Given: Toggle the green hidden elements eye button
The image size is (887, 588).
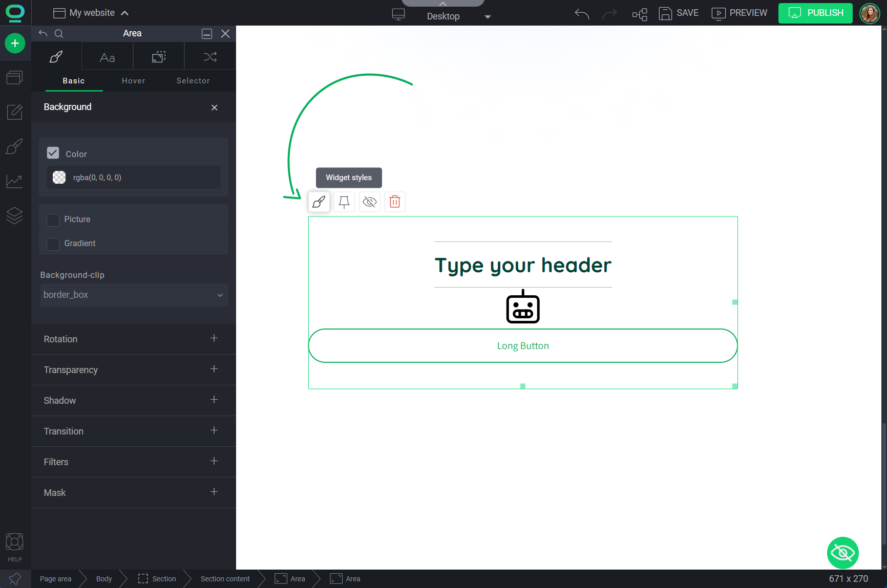Looking at the screenshot, I should click(843, 553).
